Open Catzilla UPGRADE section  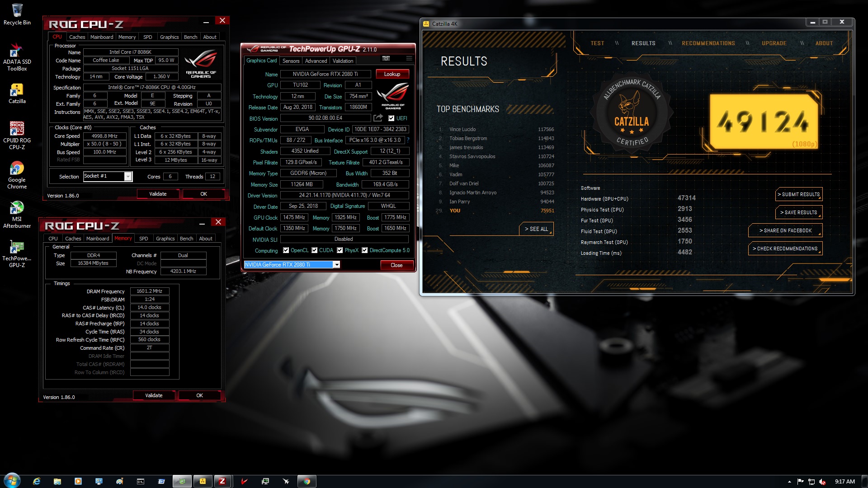[x=774, y=43]
